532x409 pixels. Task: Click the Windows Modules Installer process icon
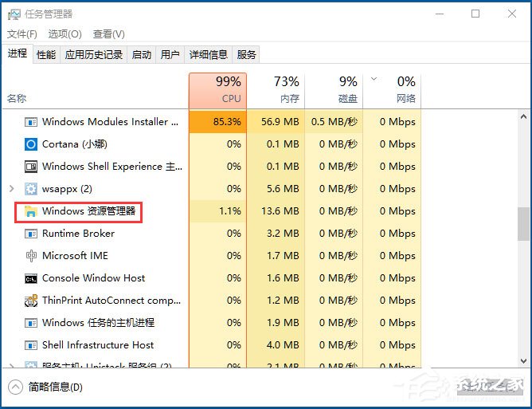tap(31, 122)
